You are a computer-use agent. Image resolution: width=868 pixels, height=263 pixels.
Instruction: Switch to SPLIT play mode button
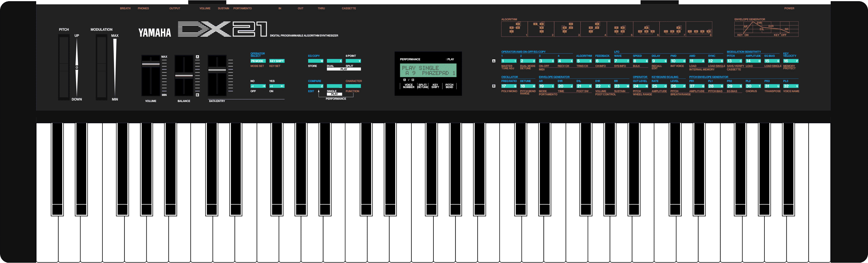354,61
